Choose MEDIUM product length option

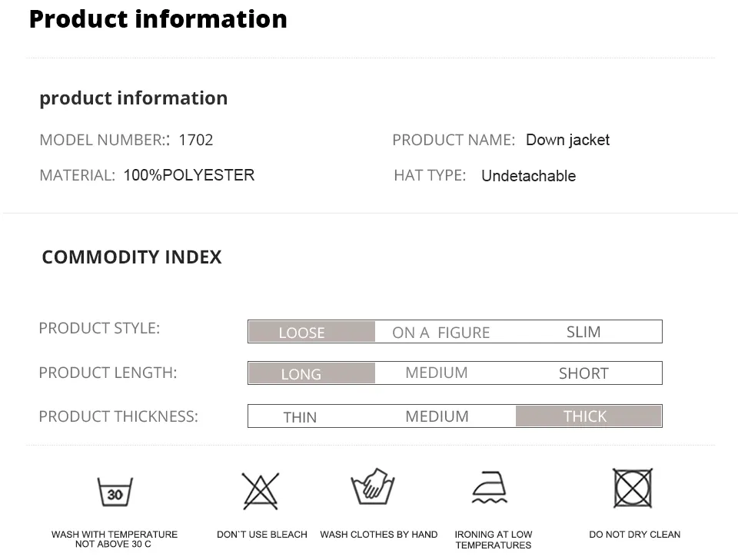pyautogui.click(x=437, y=373)
